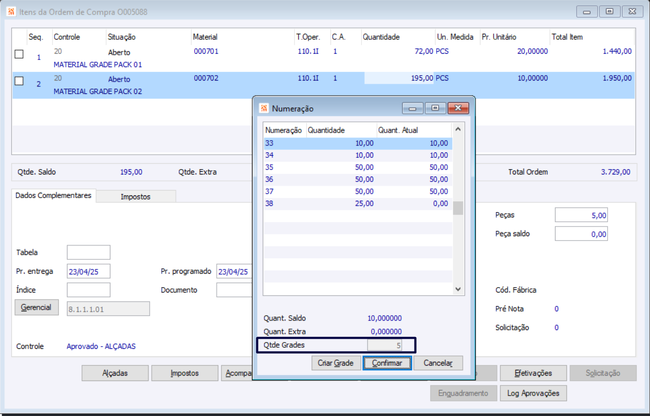This screenshot has width=650, height=416.
Task: Open the Alçadas button
Action: tap(115, 373)
